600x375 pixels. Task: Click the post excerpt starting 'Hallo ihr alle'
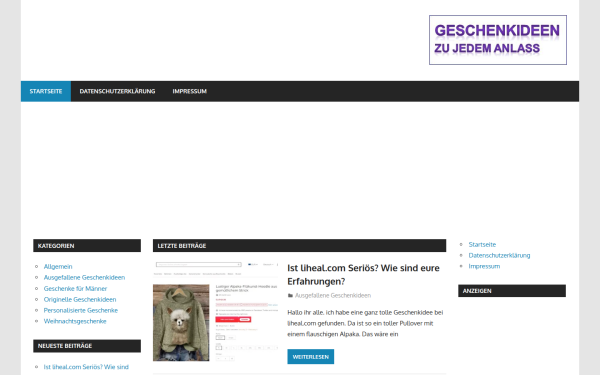pyautogui.click(x=365, y=323)
